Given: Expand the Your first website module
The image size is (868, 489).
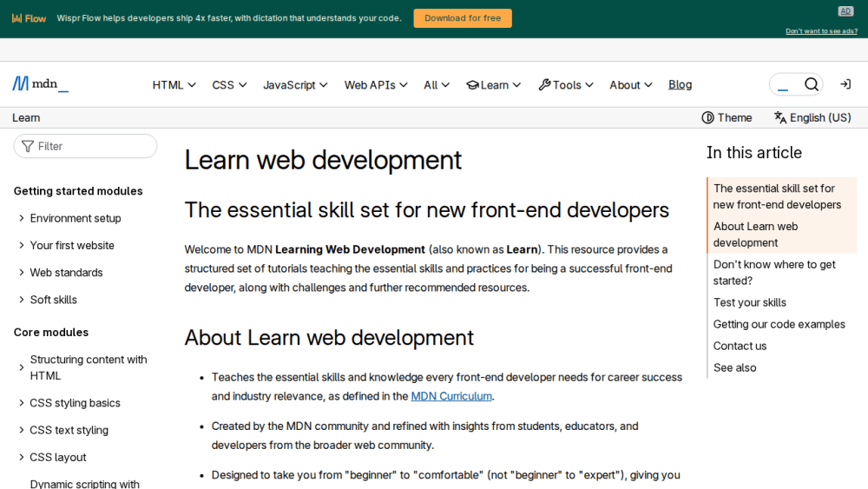Looking at the screenshot, I should pyautogui.click(x=67, y=245).
